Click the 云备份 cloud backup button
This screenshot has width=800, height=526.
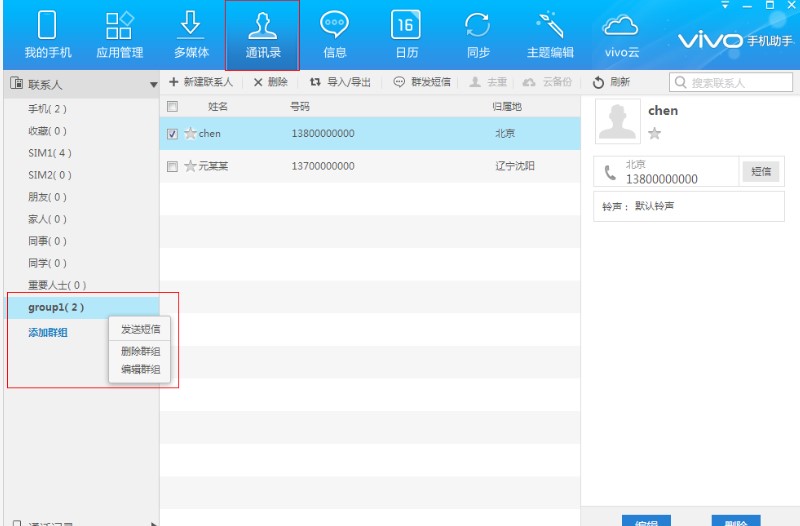[547, 82]
